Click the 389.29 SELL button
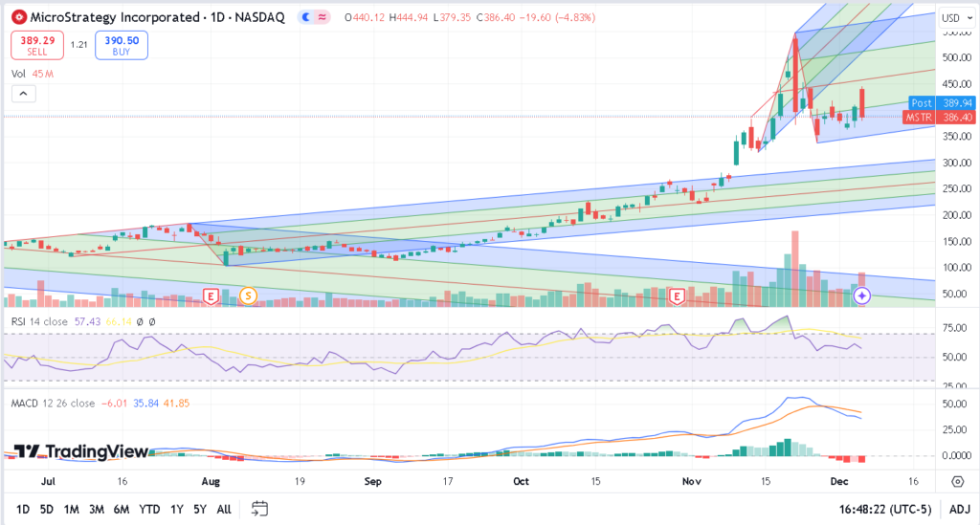980x525 pixels. coord(37,46)
